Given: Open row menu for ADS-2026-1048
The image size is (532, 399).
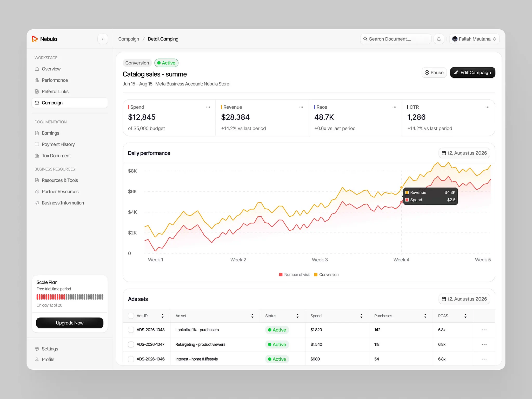Looking at the screenshot, I should tap(484, 330).
